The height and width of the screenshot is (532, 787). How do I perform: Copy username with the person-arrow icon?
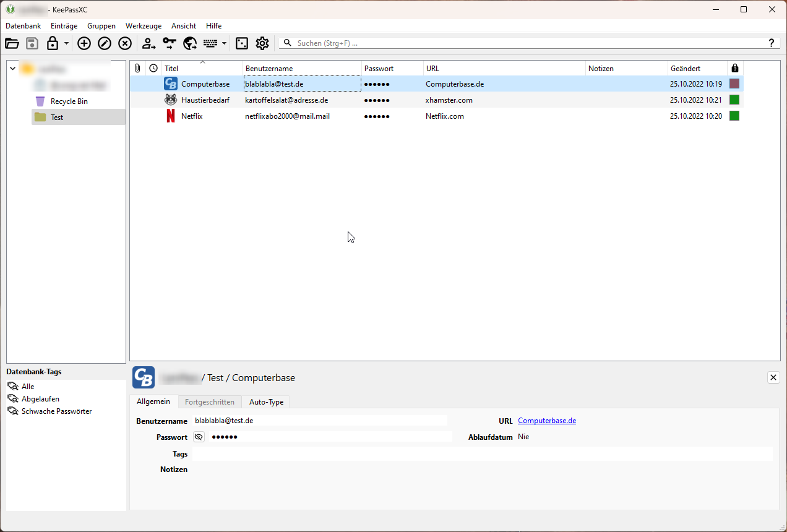pyautogui.click(x=148, y=43)
